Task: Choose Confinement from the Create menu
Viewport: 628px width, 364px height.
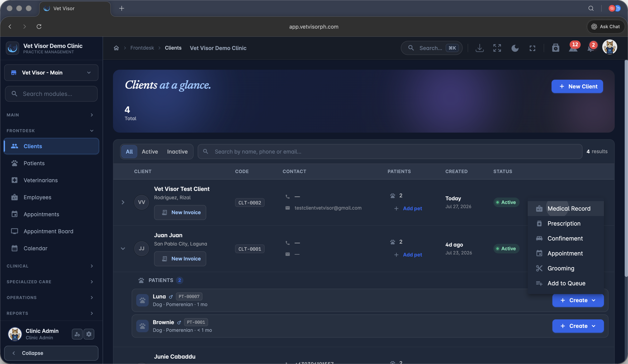Action: pyautogui.click(x=566, y=238)
